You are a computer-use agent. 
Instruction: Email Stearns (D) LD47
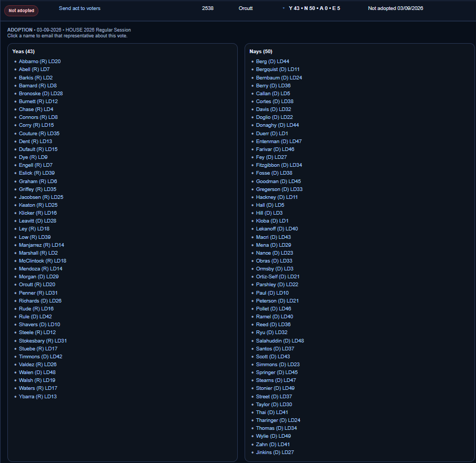point(276,380)
